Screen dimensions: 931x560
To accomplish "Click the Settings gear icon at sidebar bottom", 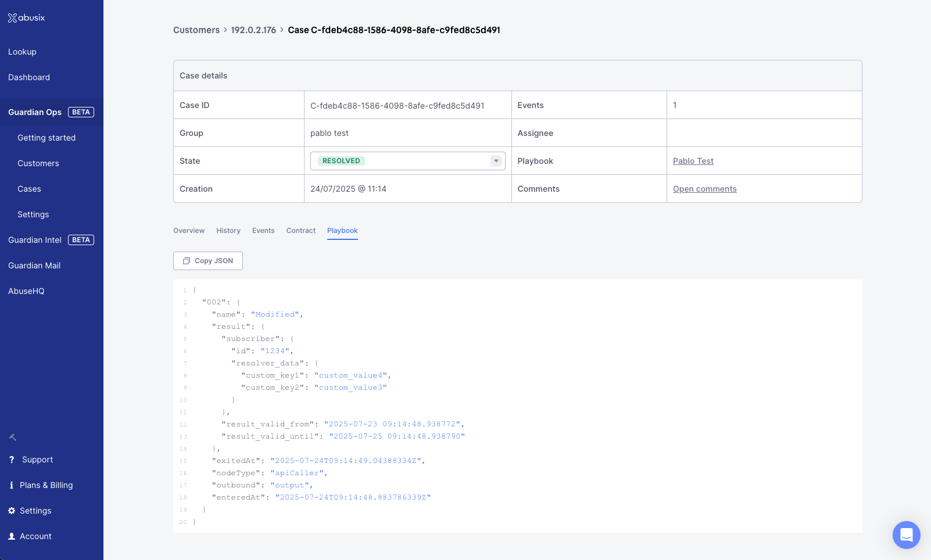I will pyautogui.click(x=12, y=511).
